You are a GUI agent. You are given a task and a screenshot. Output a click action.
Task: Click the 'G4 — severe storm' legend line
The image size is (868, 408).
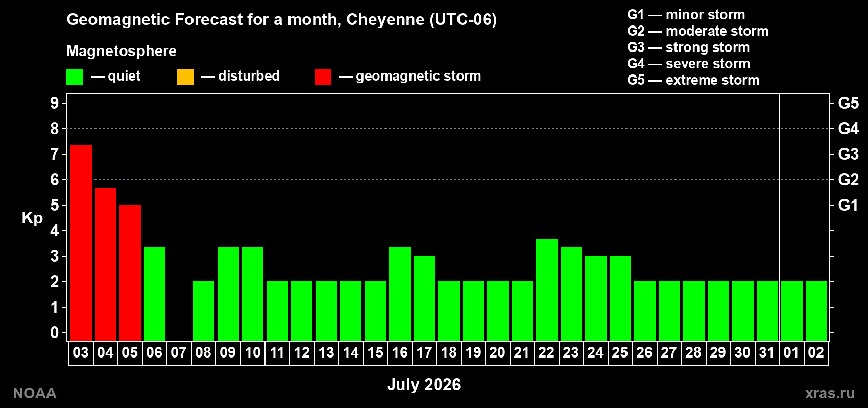click(689, 64)
